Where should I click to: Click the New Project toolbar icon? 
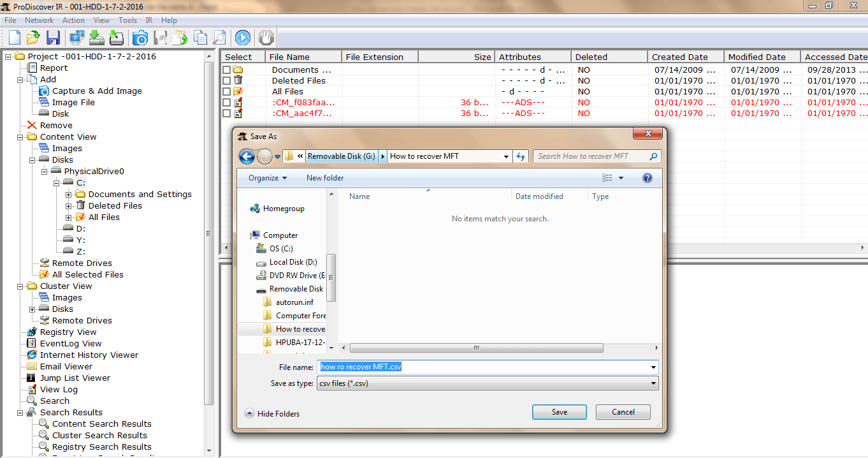point(14,38)
